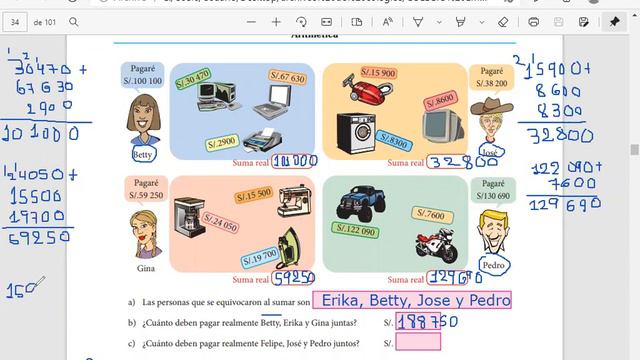
Task: Click question b text about Betty, Erika y Gina
Action: [x=249, y=322]
